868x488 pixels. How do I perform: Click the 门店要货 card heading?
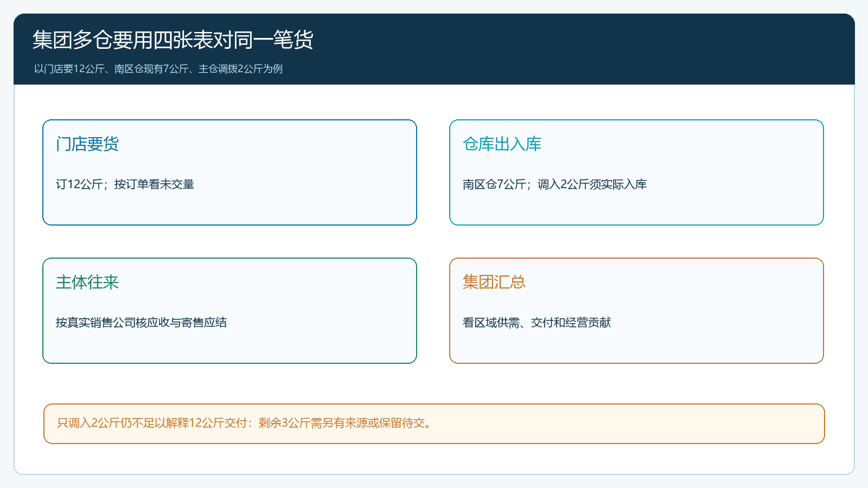coord(87,144)
